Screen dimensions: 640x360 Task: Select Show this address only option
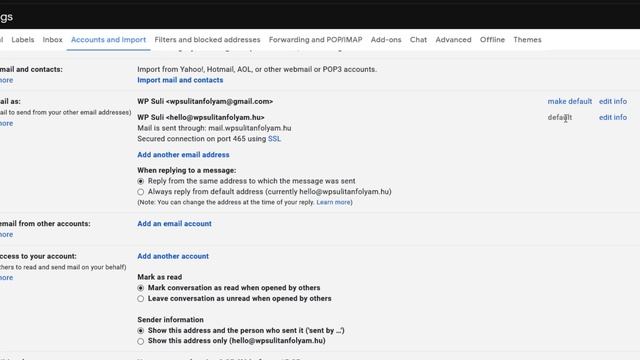click(x=140, y=341)
